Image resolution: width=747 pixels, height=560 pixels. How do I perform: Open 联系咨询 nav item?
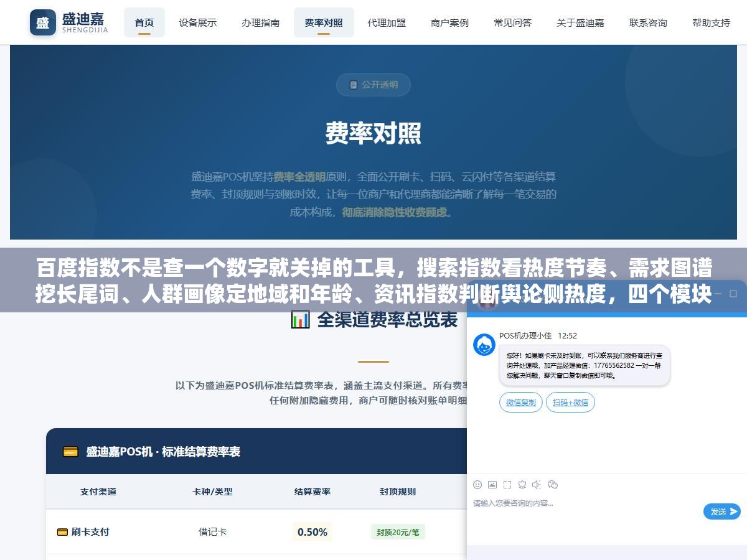point(648,22)
